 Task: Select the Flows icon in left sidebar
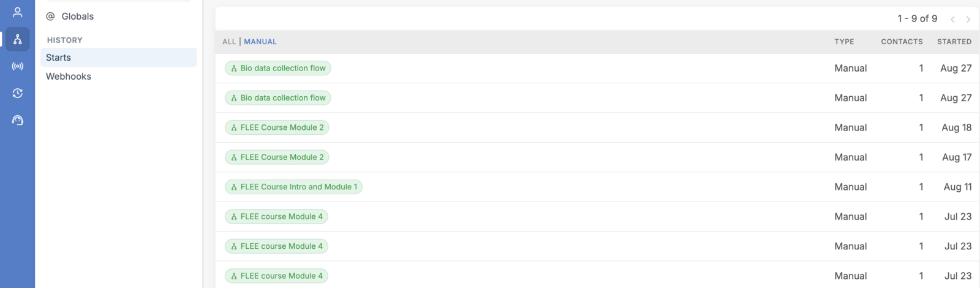pyautogui.click(x=17, y=39)
